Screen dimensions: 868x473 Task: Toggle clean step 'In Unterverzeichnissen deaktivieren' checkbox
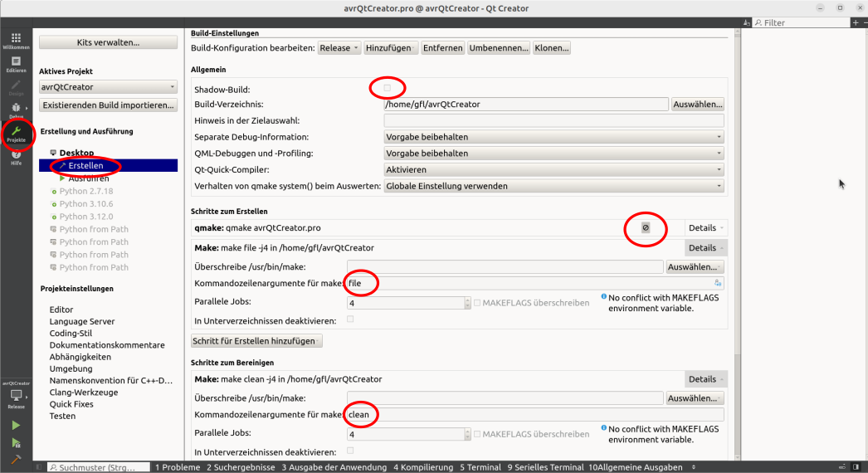point(350,451)
